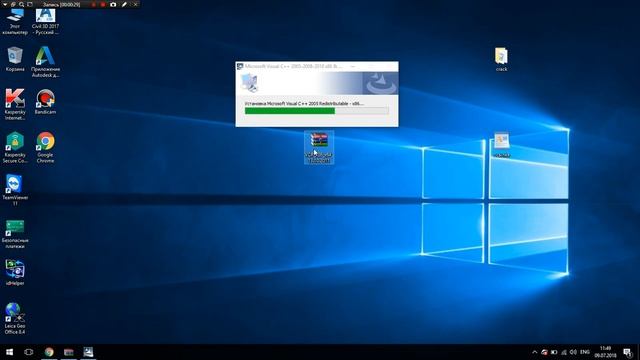Open Task View on the taskbar
This screenshot has height=360, width=640.
pyautogui.click(x=29, y=352)
